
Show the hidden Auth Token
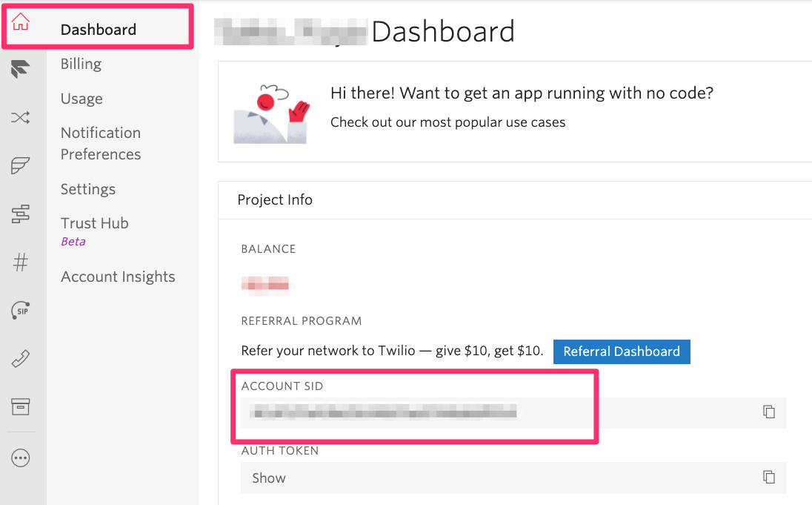point(269,478)
